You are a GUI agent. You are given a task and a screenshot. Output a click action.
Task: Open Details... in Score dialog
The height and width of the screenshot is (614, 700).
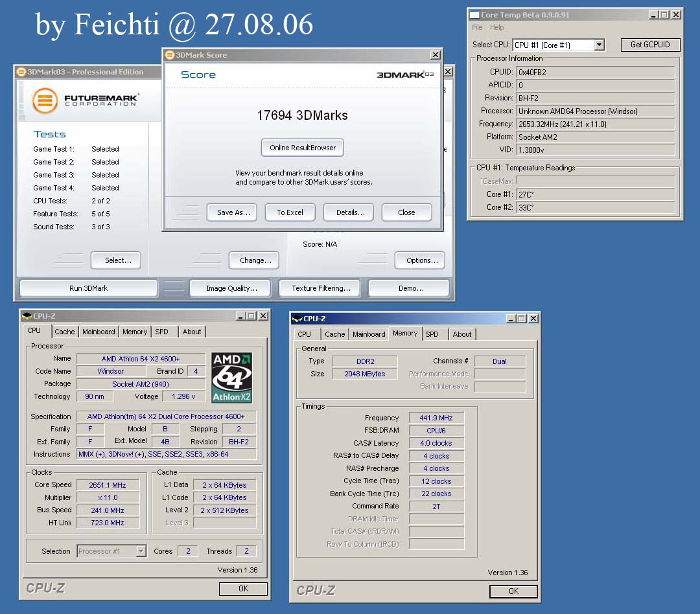(x=349, y=212)
